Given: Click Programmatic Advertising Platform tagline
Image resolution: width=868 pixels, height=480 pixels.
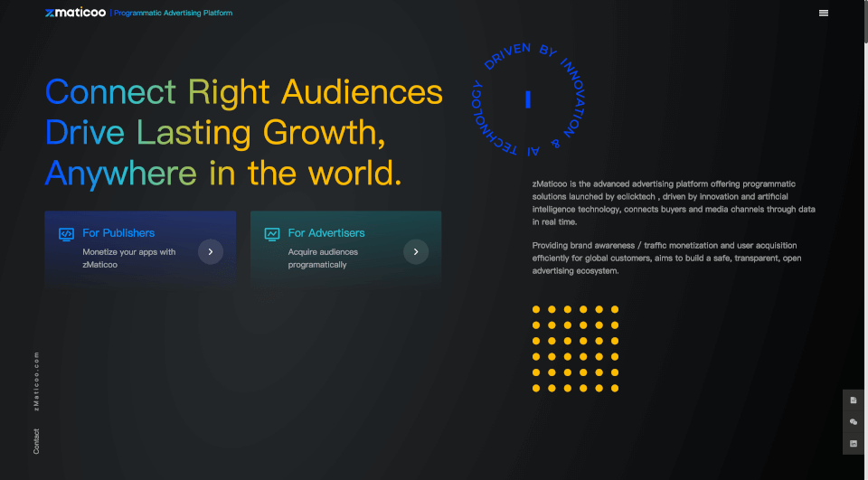Looking at the screenshot, I should coord(174,13).
